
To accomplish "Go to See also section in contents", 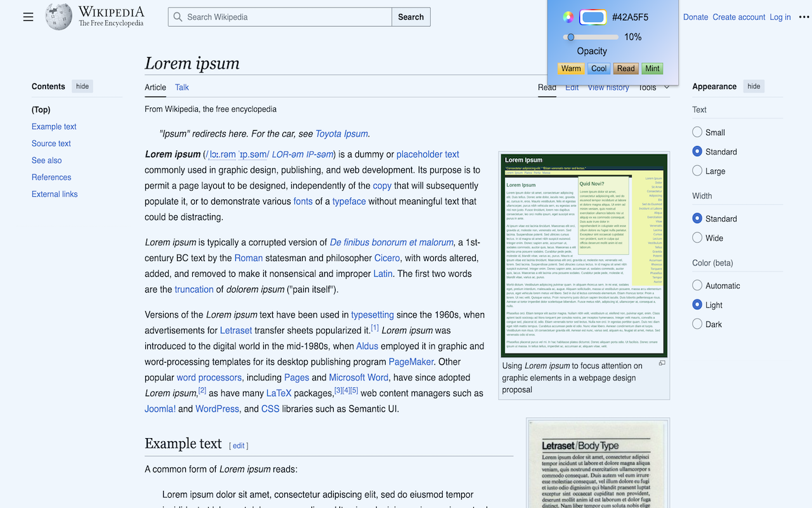I will pyautogui.click(x=47, y=161).
